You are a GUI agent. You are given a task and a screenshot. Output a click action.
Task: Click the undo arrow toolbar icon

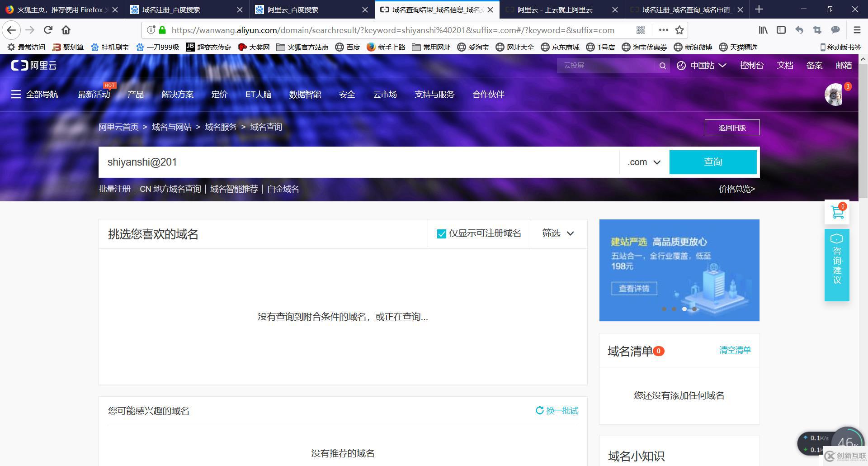tap(799, 30)
